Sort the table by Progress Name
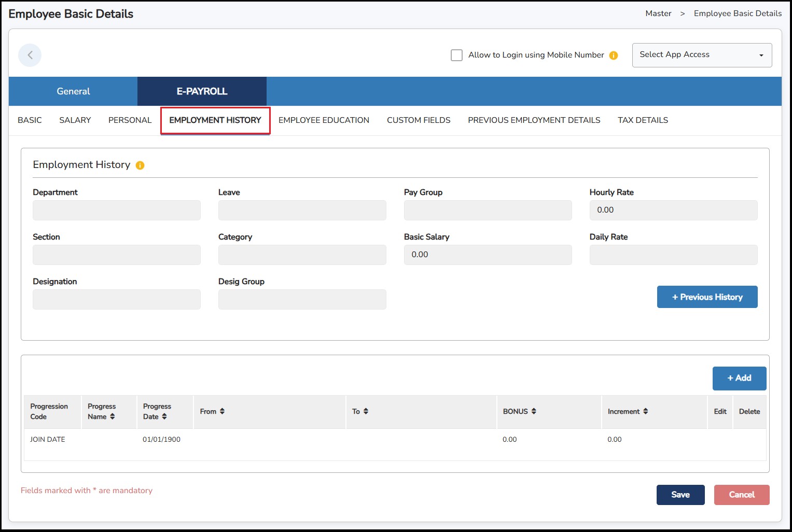Screen dimensions: 792x532 (x=114, y=416)
